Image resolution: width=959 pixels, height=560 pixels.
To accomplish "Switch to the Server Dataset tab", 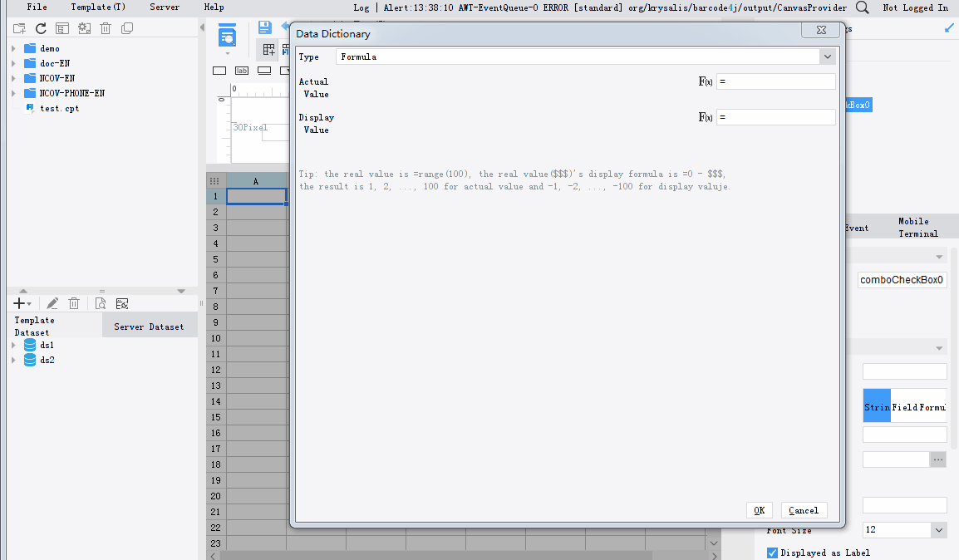I will 150,325.
